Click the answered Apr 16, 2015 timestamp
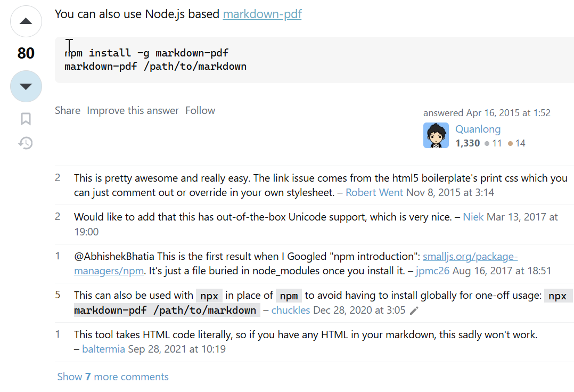574x392 pixels. click(508, 113)
